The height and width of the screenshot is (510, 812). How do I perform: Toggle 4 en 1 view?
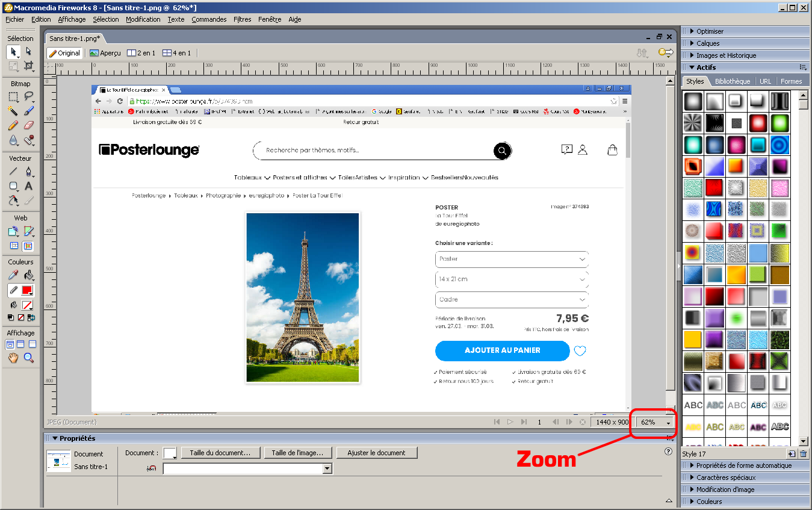[176, 53]
